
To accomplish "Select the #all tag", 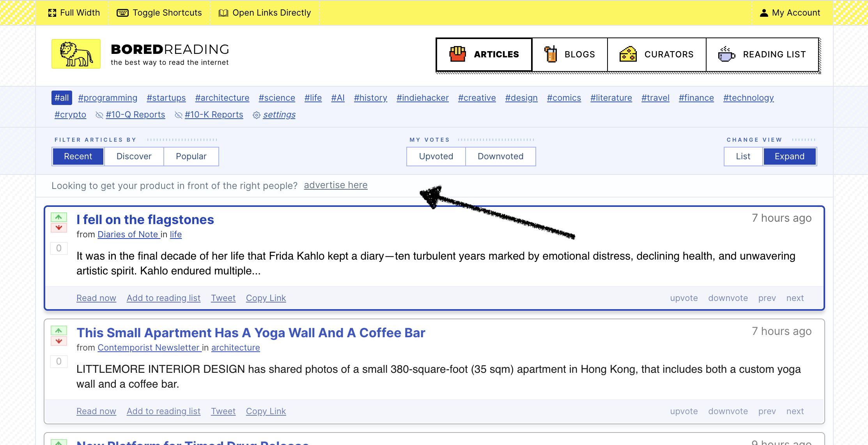I will point(62,98).
